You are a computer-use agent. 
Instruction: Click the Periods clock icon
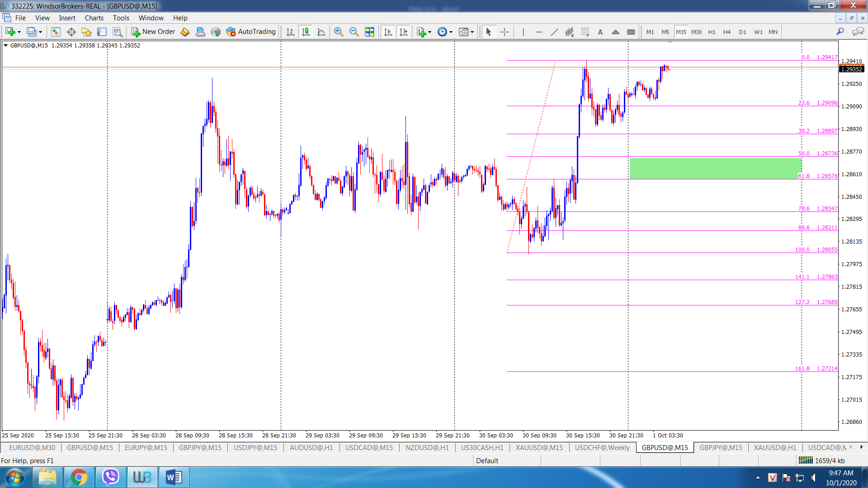coord(442,32)
